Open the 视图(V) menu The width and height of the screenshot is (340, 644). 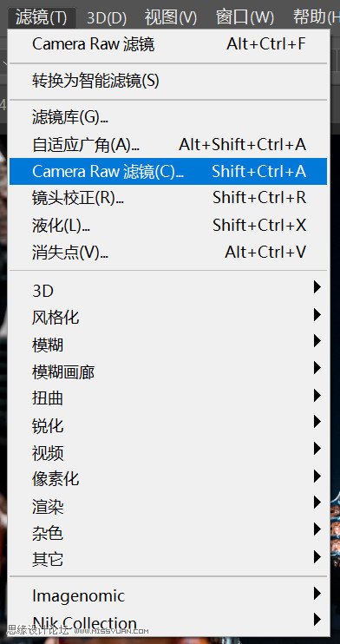(171, 17)
